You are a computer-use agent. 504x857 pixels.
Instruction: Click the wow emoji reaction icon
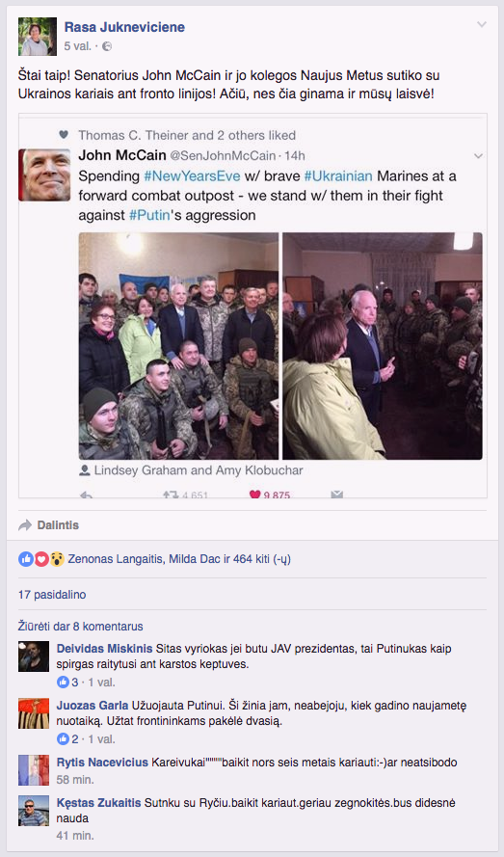point(57,559)
